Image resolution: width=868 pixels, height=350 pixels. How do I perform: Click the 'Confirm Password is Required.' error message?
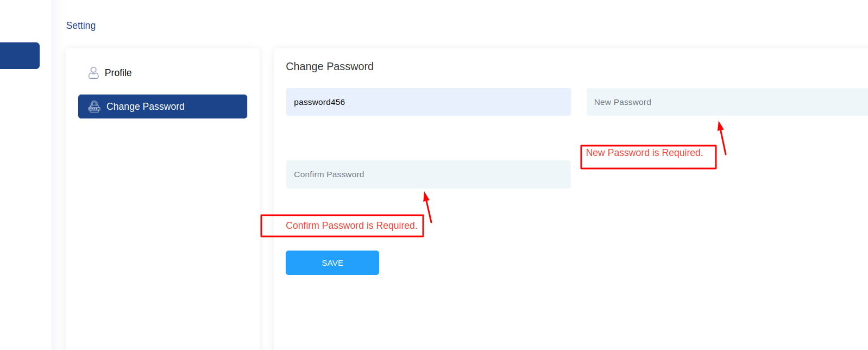pyautogui.click(x=351, y=226)
